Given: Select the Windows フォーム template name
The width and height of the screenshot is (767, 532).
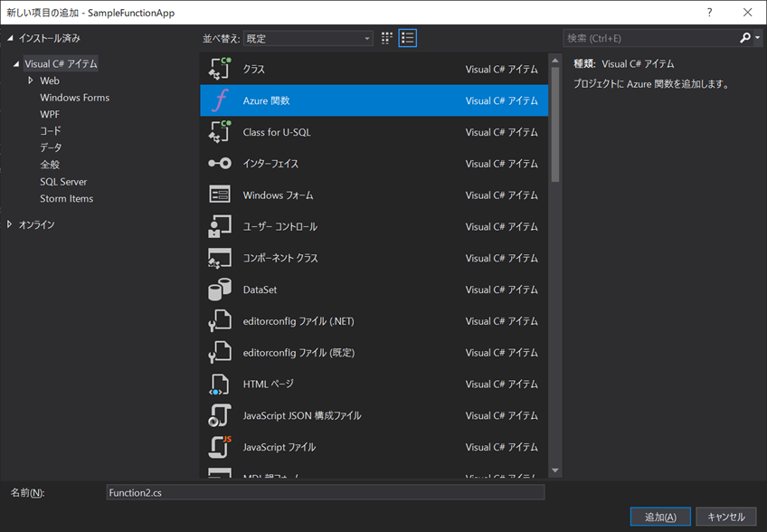Looking at the screenshot, I should tap(278, 195).
